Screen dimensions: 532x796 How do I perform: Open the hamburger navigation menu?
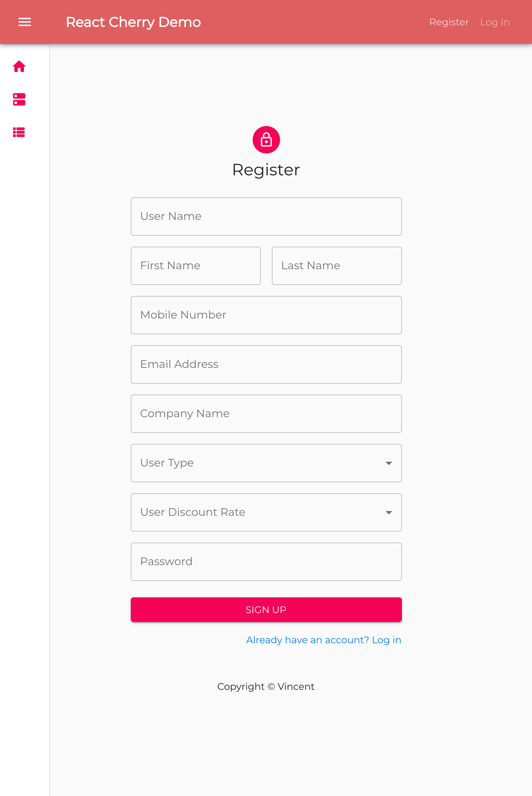pos(25,22)
